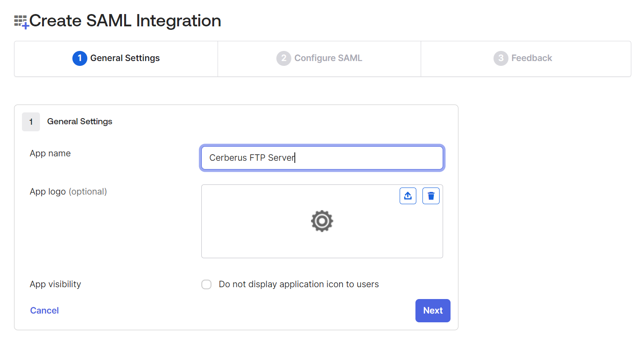The image size is (644, 357).
Task: Click the app grid icon beside title
Action: [21, 22]
